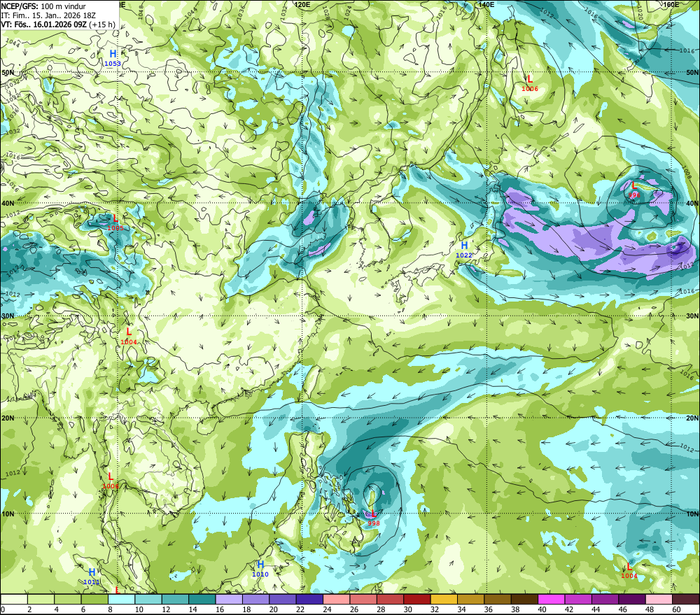Select the golden 32–34 legend swatch
Image resolution: width=700 pixels, height=615 pixels.
tap(444, 599)
